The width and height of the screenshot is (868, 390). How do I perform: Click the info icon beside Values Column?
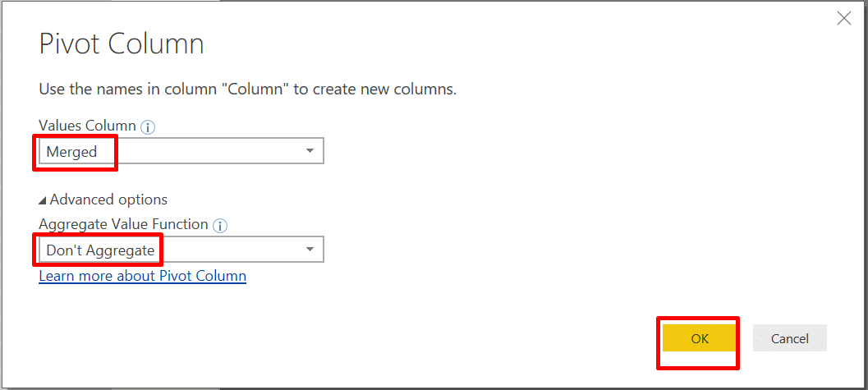(148, 126)
